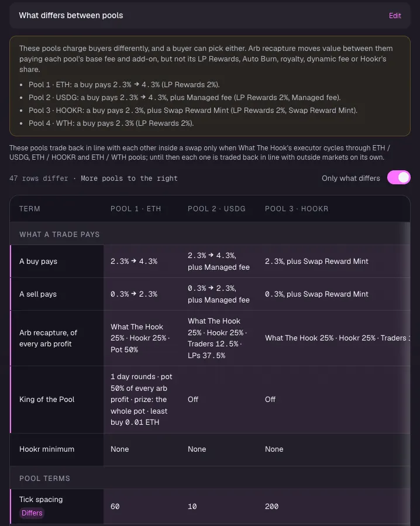Click the Edit link
Image resolution: width=420 pixels, height=526 pixels.
[x=395, y=15]
